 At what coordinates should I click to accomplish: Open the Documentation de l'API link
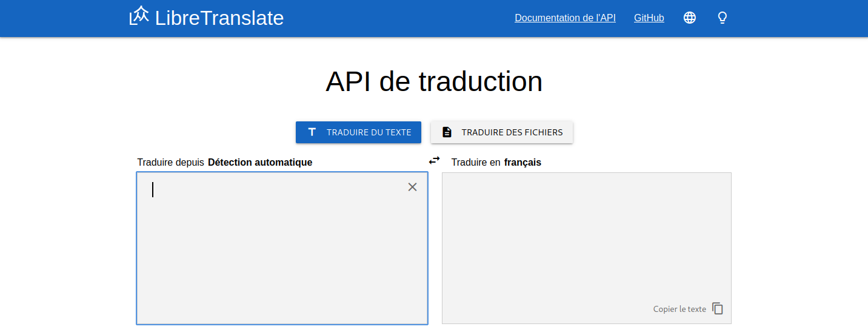(565, 18)
